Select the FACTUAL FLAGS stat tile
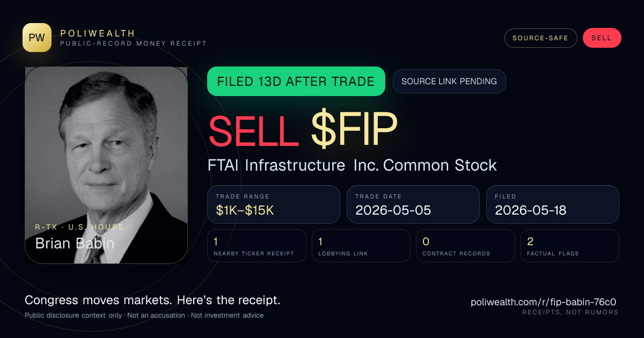This screenshot has width=644, height=338. click(x=570, y=246)
